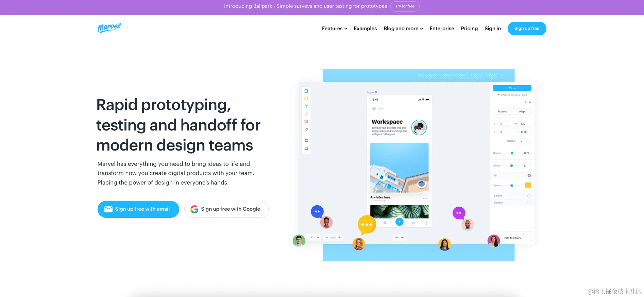Click the Workspace heading text
The width and height of the screenshot is (644, 297).
387,122
